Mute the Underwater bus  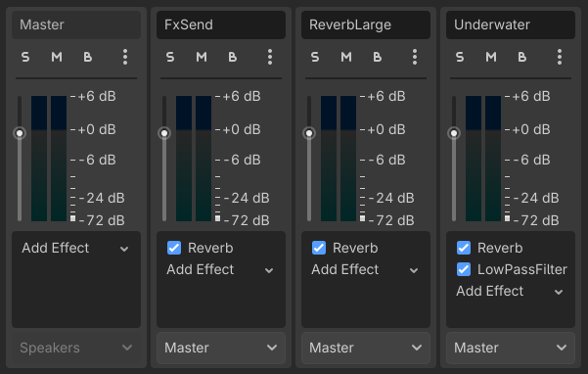pos(491,57)
